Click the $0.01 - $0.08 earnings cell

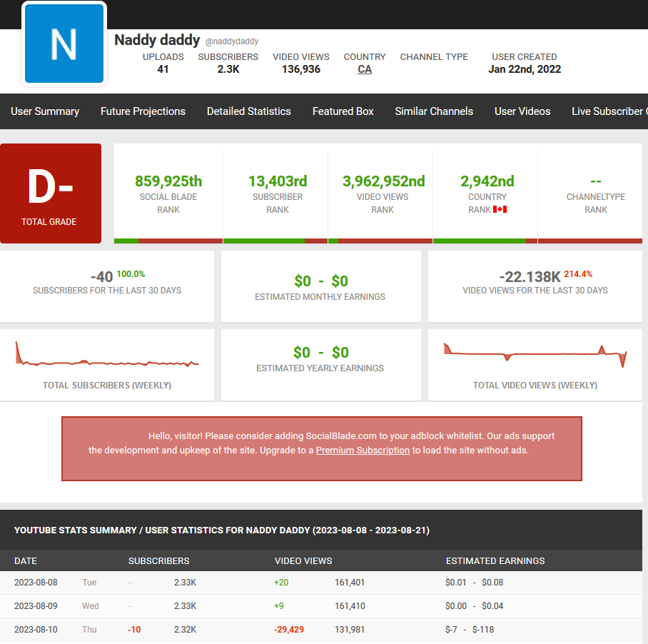click(x=474, y=583)
